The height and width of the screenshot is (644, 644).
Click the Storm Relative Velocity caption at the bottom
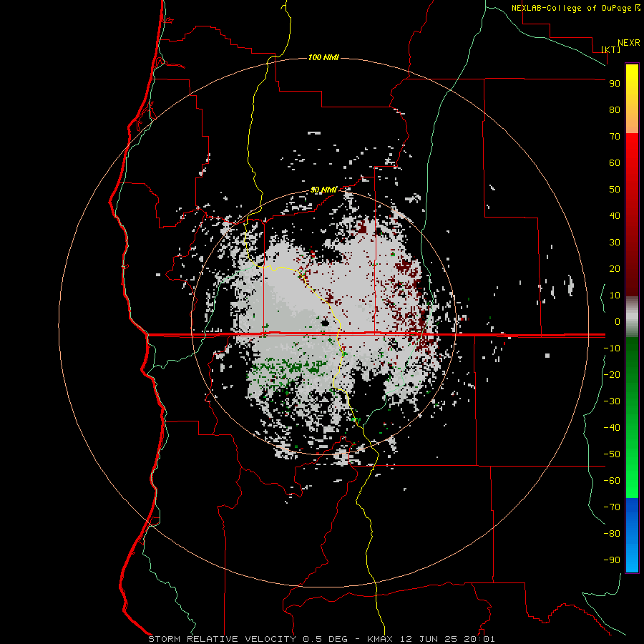[x=321, y=639]
